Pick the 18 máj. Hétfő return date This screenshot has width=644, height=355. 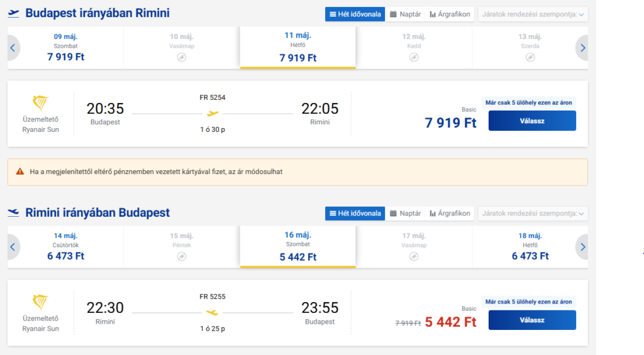coord(530,247)
